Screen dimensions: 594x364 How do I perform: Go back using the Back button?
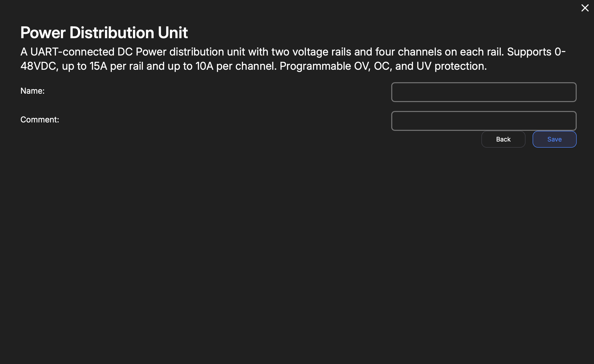point(503,139)
